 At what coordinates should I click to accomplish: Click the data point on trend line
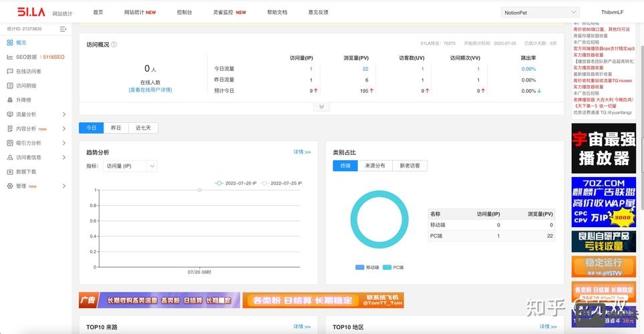200,190
